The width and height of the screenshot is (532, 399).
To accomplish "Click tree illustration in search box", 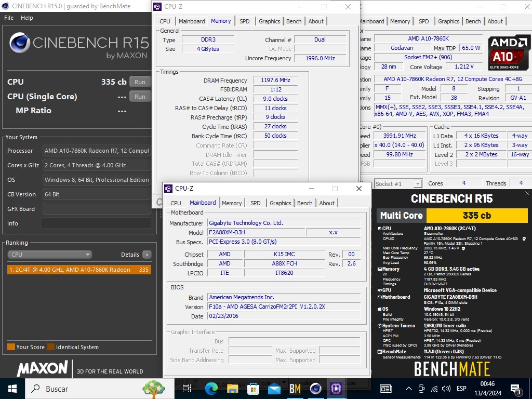I will 154,389.
